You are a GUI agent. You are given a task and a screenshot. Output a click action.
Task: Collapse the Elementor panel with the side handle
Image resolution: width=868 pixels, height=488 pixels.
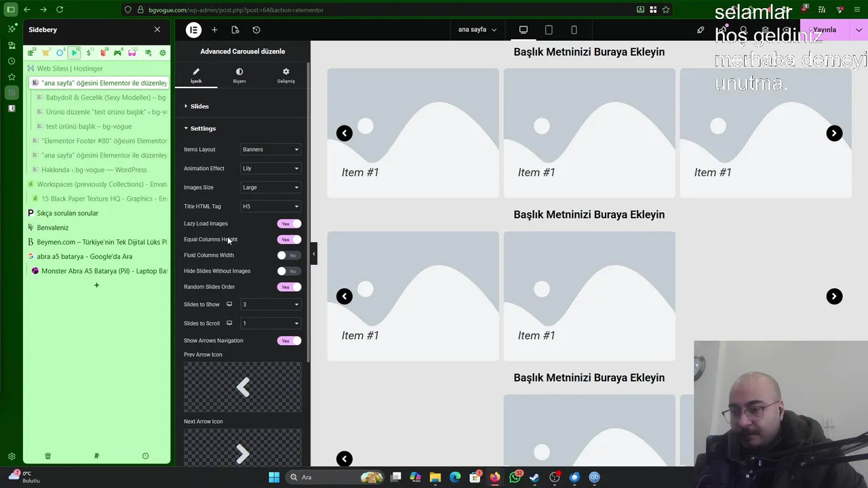(x=313, y=254)
